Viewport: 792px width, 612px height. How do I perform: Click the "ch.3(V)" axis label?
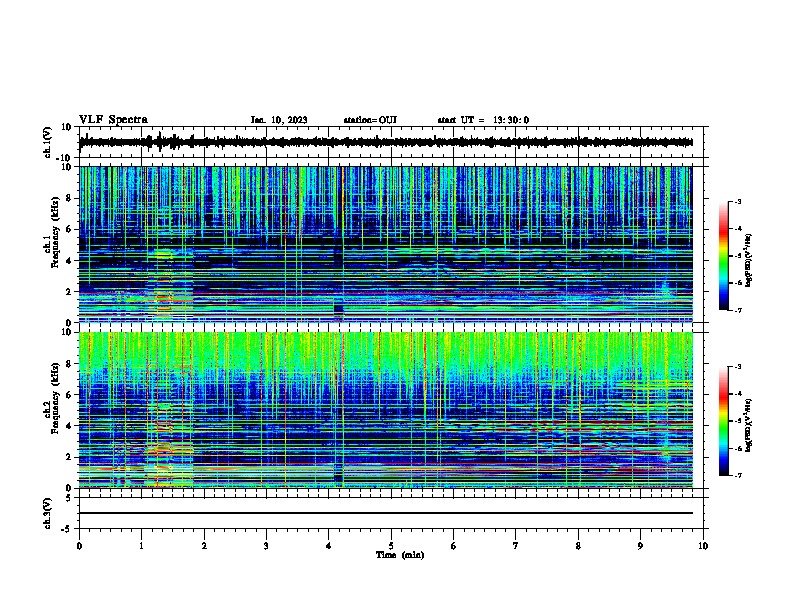pyautogui.click(x=48, y=514)
